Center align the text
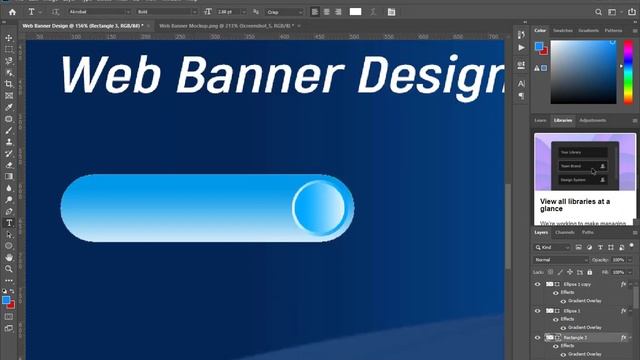 (x=327, y=12)
